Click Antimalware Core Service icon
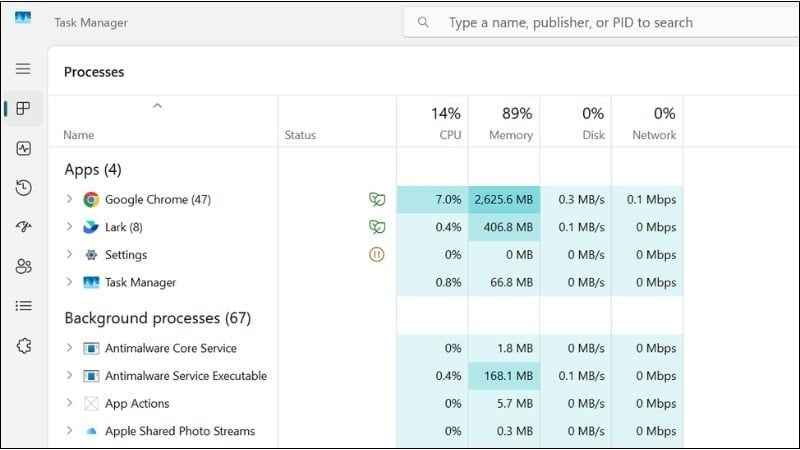The width and height of the screenshot is (800, 450). tap(91, 348)
